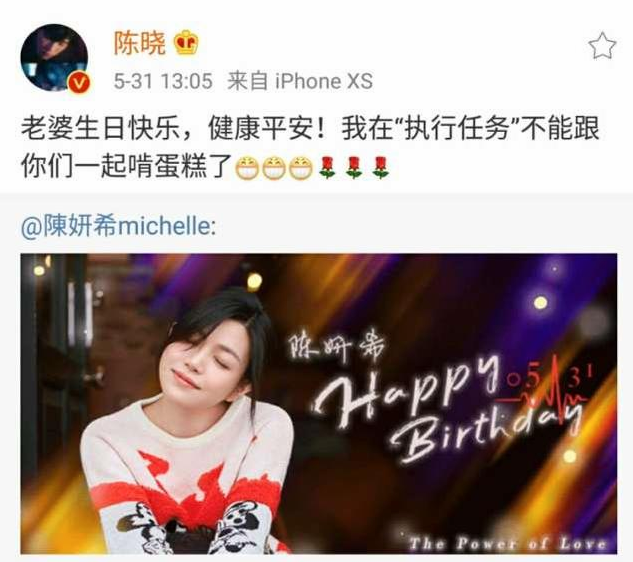Viewport: 633px width, 562px height.
Task: Tap the second grinning emoji
Action: pos(274,168)
